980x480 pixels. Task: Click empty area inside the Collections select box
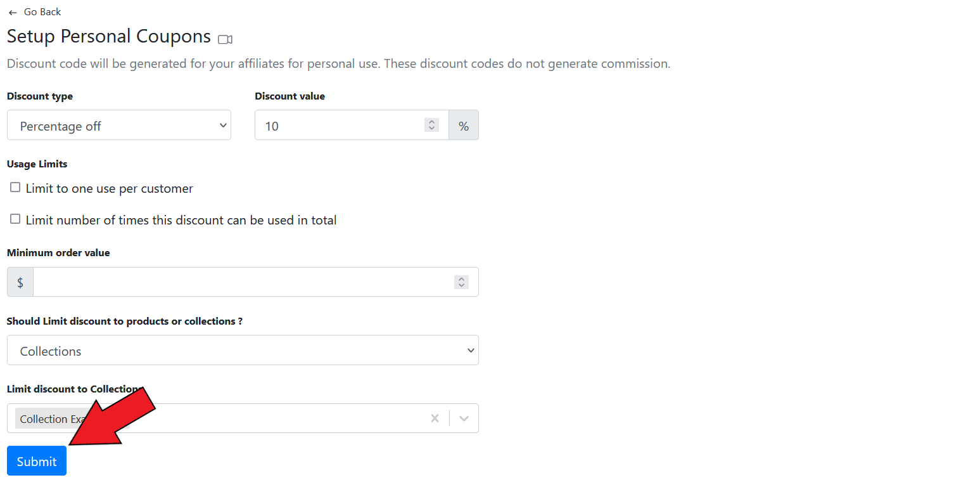click(285, 418)
